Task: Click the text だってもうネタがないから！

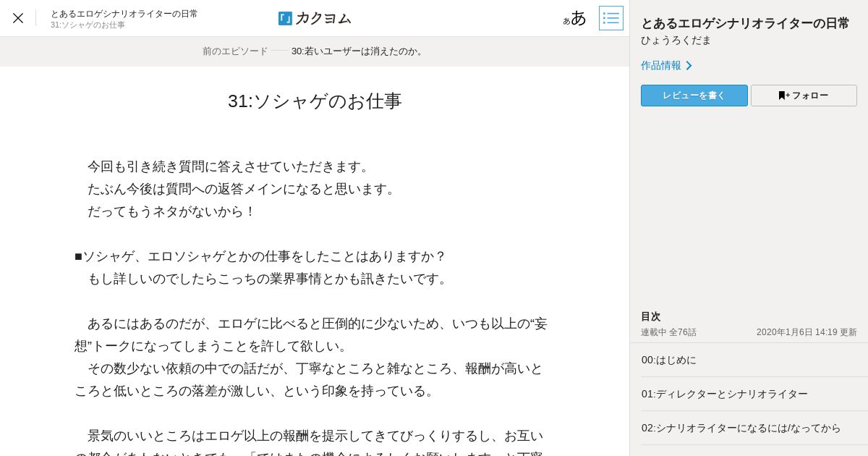Action: [172, 211]
